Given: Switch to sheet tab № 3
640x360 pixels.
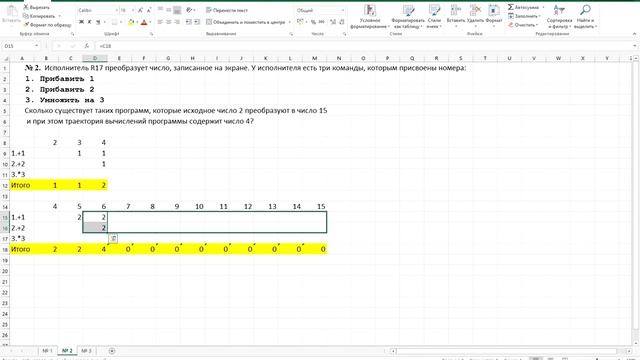Looking at the screenshot, I should [x=86, y=351].
